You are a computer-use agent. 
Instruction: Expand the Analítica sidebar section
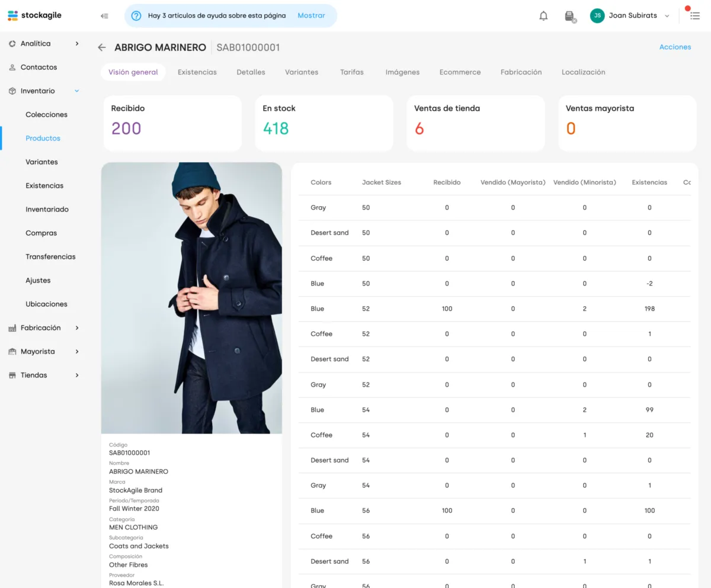(77, 44)
